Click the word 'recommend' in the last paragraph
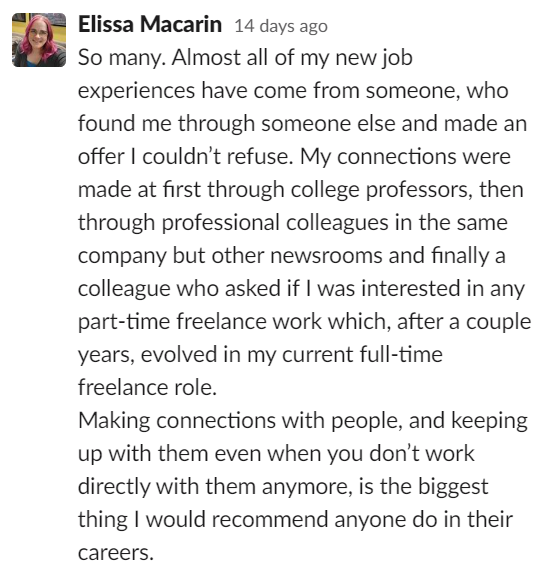 (x=270, y=520)
